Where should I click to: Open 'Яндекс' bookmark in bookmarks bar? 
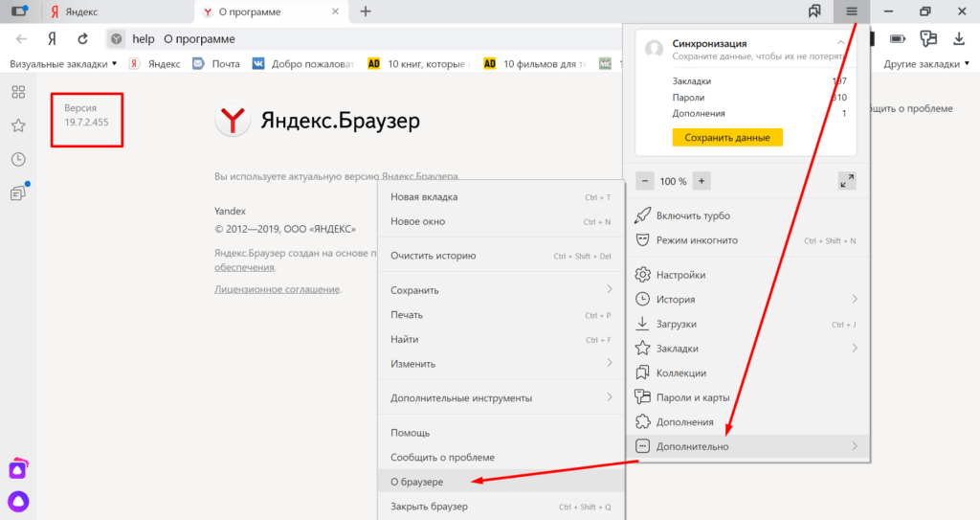[155, 64]
